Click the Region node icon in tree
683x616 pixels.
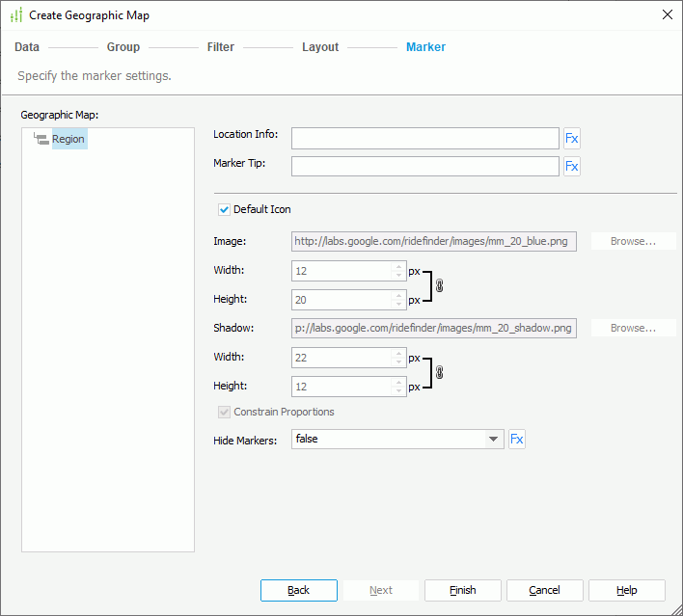click(41, 140)
